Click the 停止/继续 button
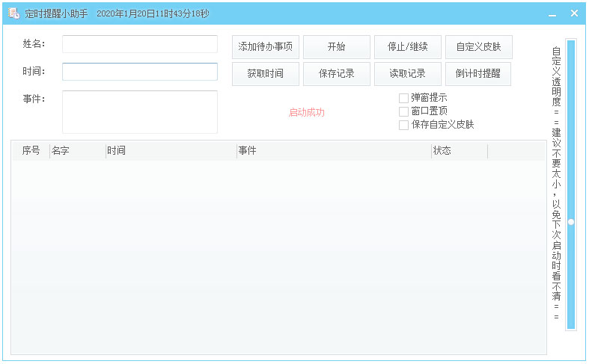This screenshot has height=364, width=589. click(408, 47)
